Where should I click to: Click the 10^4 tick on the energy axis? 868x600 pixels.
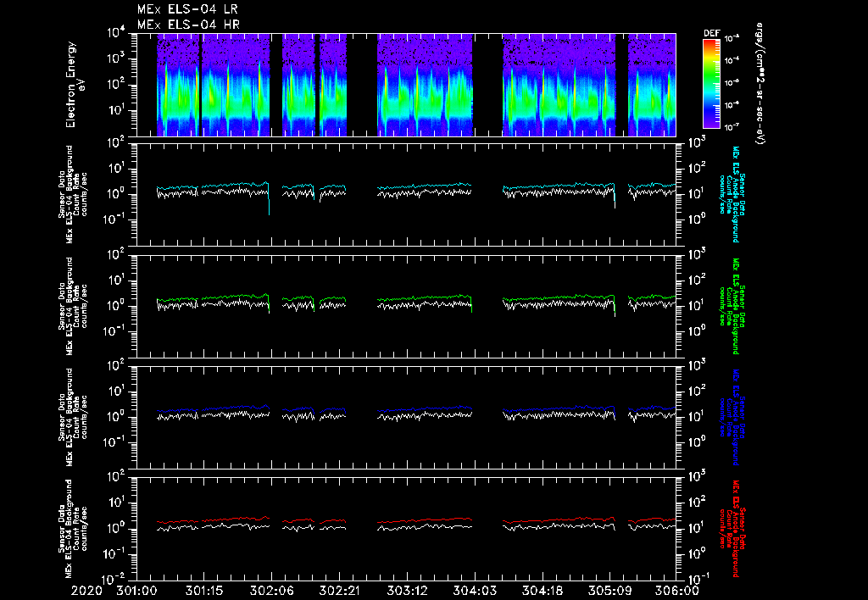click(115, 33)
